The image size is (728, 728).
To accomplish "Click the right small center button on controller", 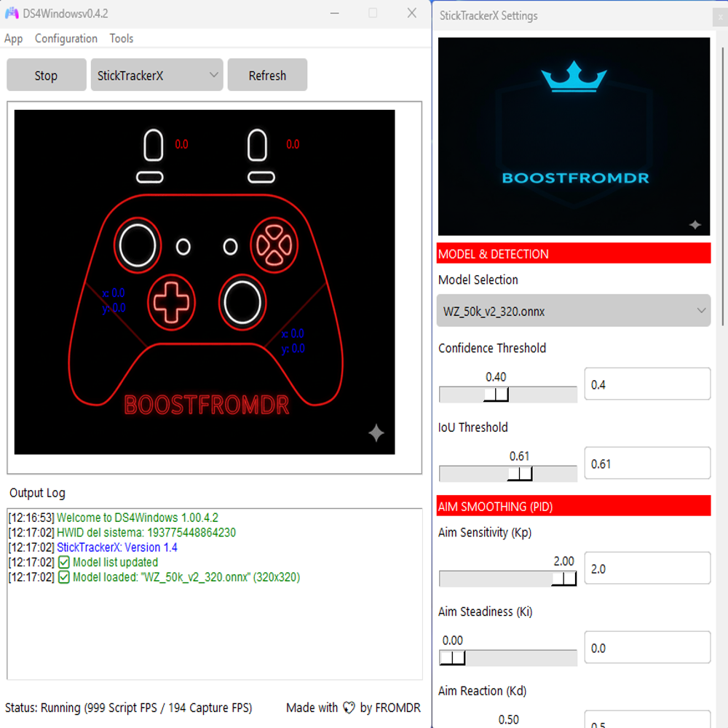I will pos(230,247).
